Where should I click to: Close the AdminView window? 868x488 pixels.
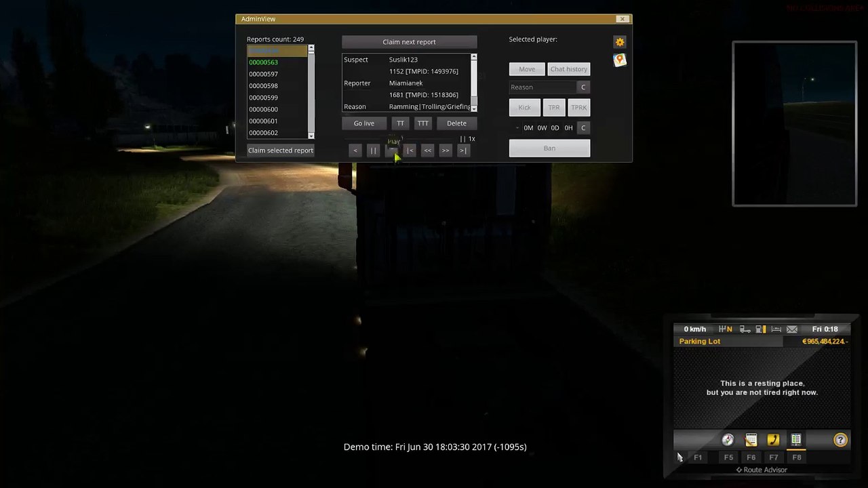pyautogui.click(x=623, y=19)
